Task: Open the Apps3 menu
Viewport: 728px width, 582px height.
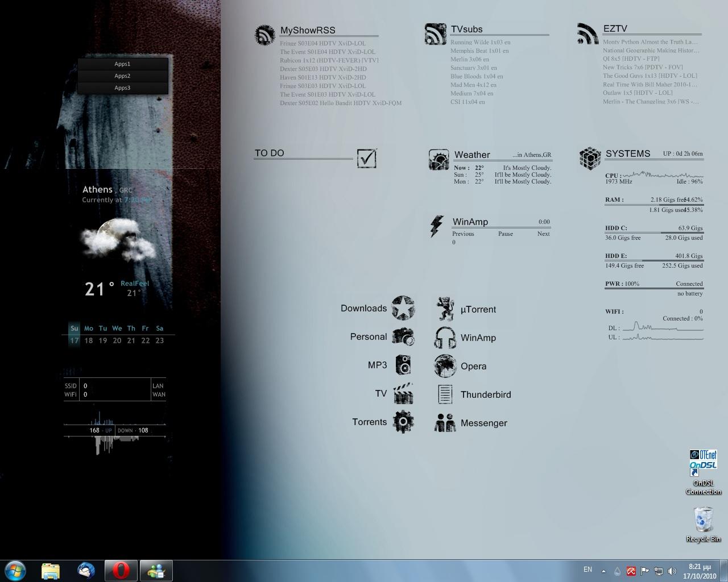Action: pos(122,88)
